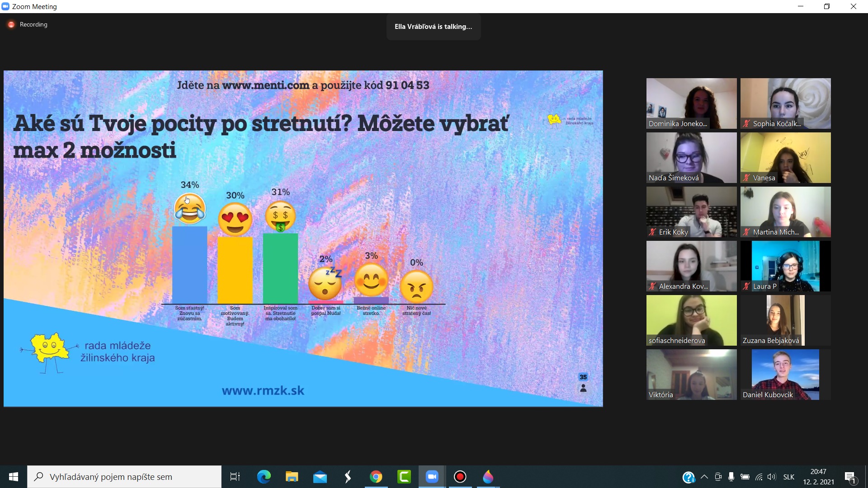Click the green Camtasia taskbar icon
Viewport: 868px width, 488px height.
click(x=404, y=477)
